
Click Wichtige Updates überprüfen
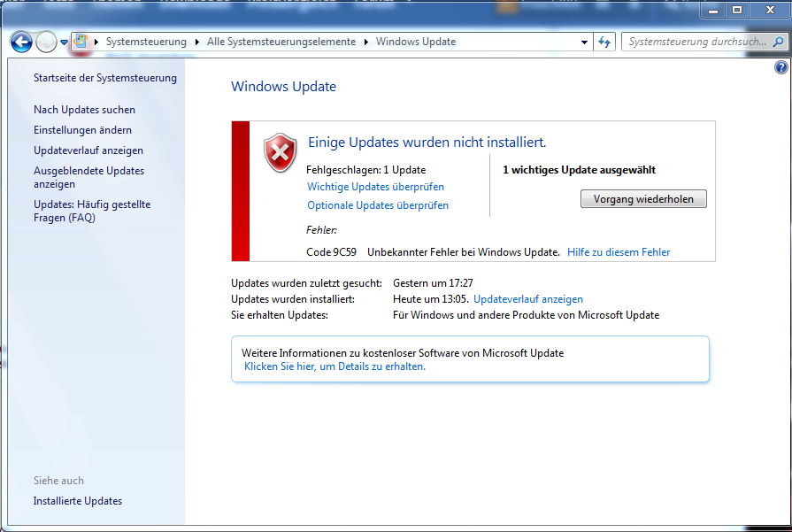tap(376, 187)
